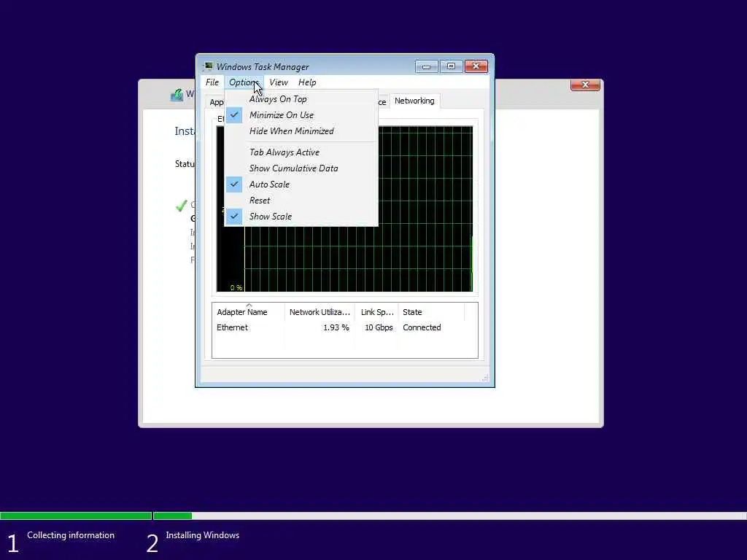
Task: Click the Collecting information progress segment
Action: click(76, 516)
